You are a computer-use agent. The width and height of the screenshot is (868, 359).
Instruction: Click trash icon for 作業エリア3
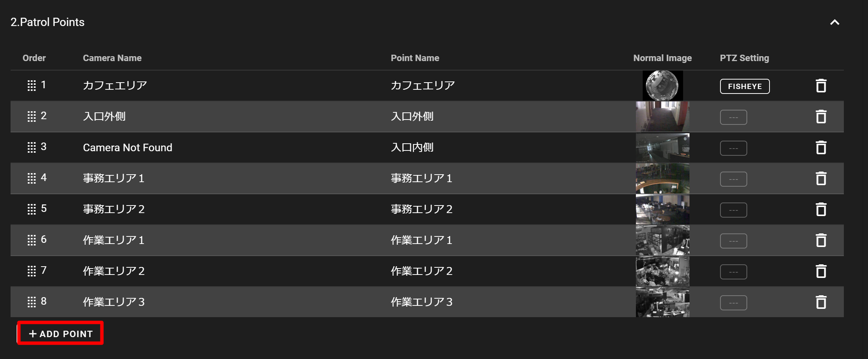click(821, 302)
